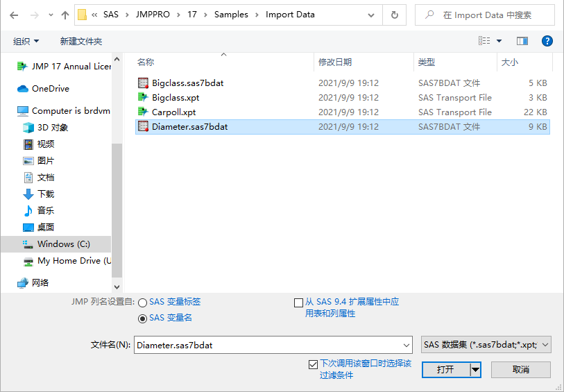Select Windows (C:) drive in sidebar
This screenshot has width=564, height=392.
[56, 244]
